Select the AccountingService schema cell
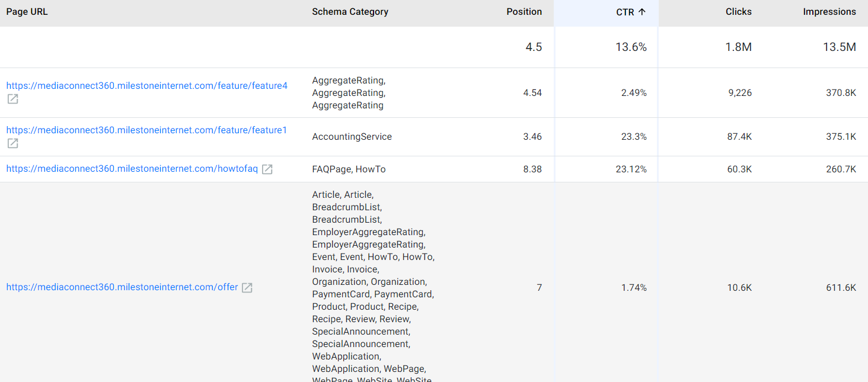 pyautogui.click(x=352, y=137)
